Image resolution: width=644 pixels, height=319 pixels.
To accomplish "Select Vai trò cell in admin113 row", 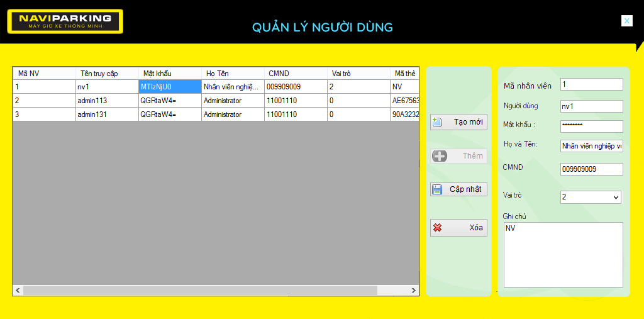I will pyautogui.click(x=358, y=101).
